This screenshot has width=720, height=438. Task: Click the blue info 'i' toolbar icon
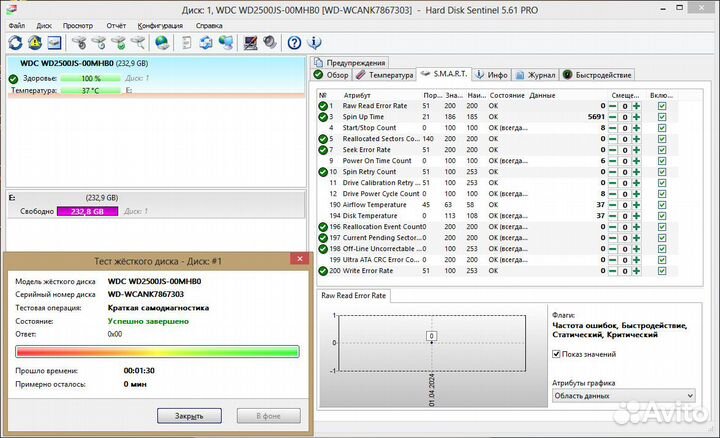(x=316, y=43)
